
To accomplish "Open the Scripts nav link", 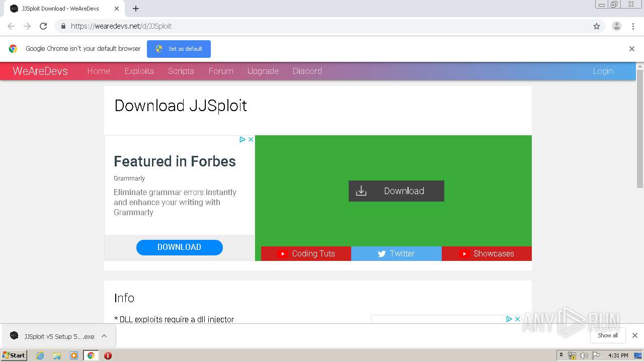I will tap(181, 71).
